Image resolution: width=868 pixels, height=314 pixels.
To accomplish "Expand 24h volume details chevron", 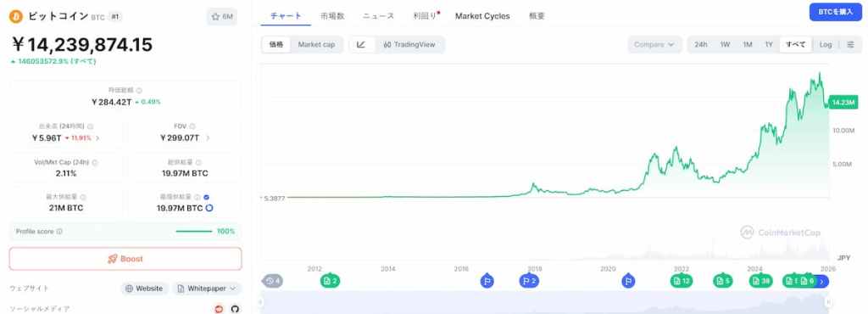I will (x=98, y=137).
